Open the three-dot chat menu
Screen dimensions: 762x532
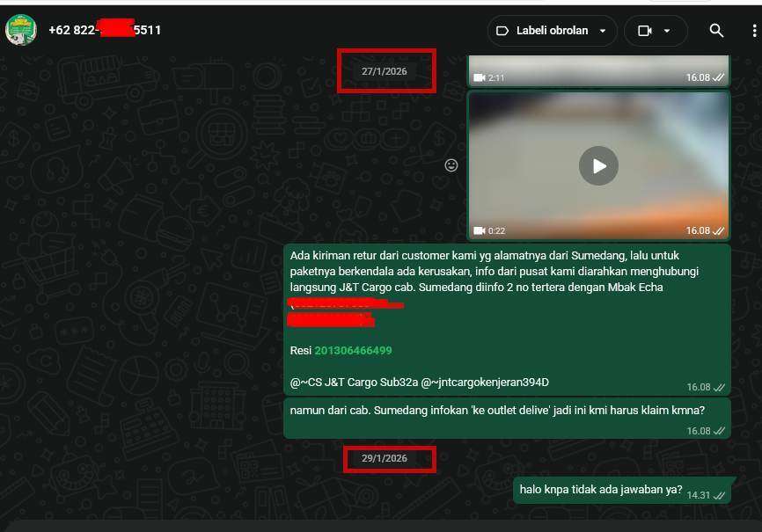[x=754, y=31]
